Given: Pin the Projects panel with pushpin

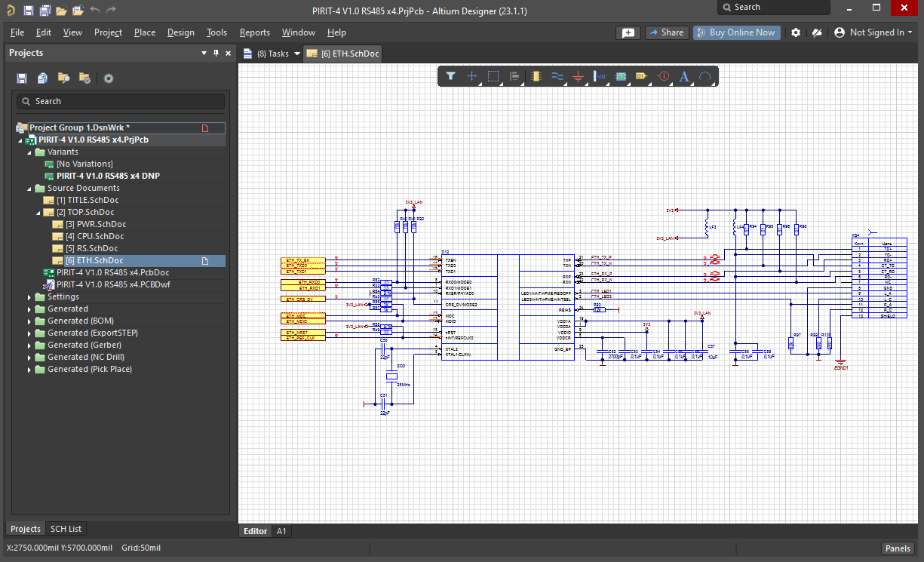Looking at the screenshot, I should tap(216, 53).
